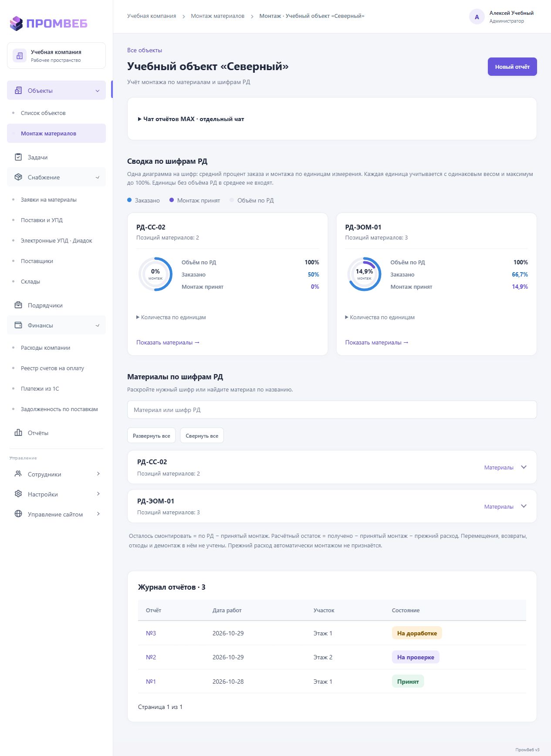Expand Чат отчётов MAX section

coord(191,119)
